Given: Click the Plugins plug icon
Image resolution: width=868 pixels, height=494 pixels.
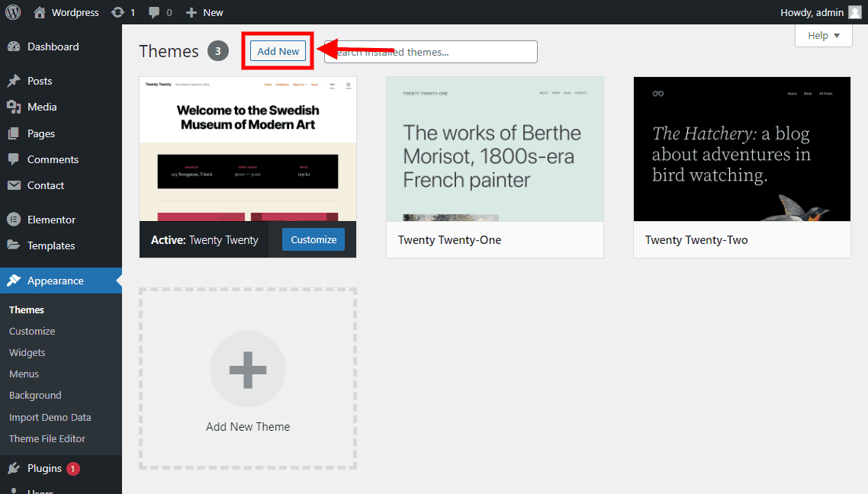Looking at the screenshot, I should pos(14,468).
